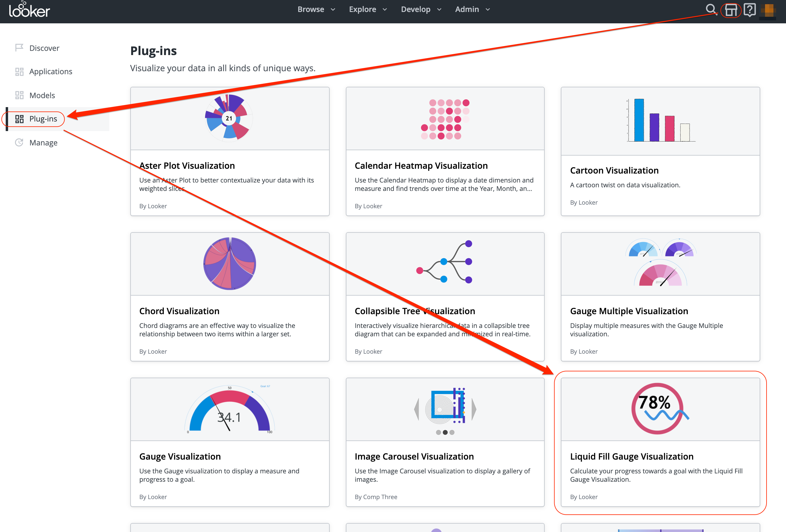Click the Looker logo

pyautogui.click(x=29, y=10)
